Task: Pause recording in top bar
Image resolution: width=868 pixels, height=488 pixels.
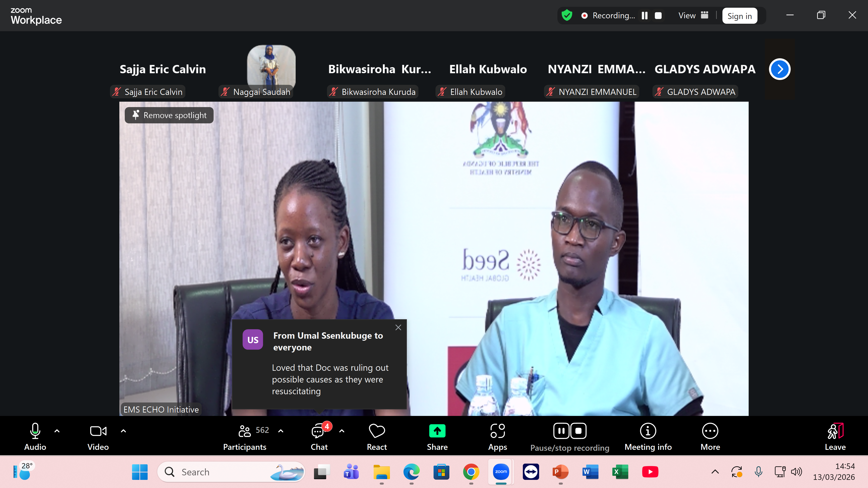Action: [x=645, y=16]
